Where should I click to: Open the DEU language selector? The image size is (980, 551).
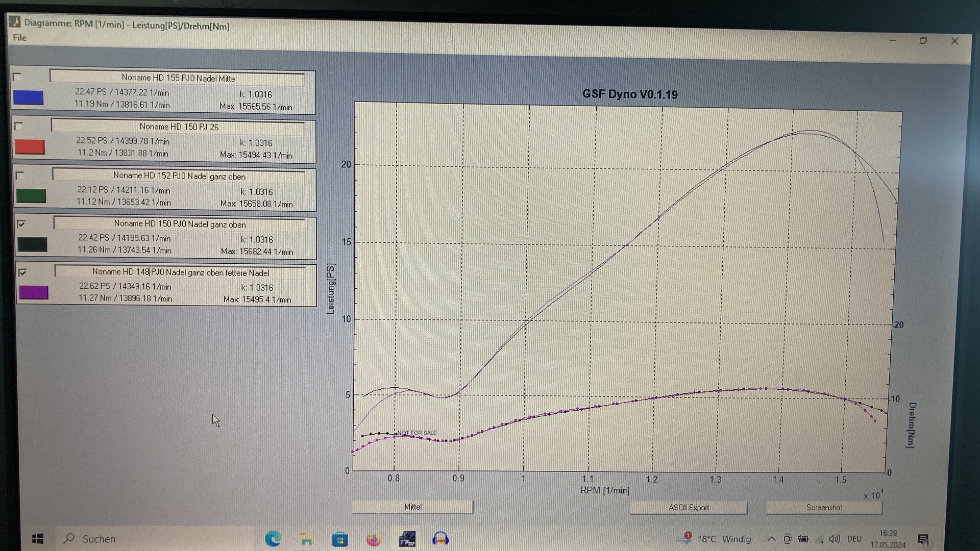pos(854,539)
